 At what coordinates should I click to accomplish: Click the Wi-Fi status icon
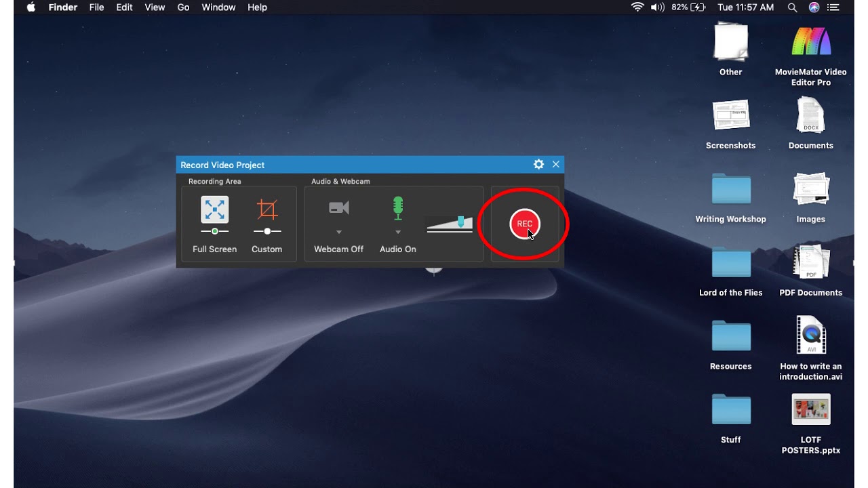(637, 7)
